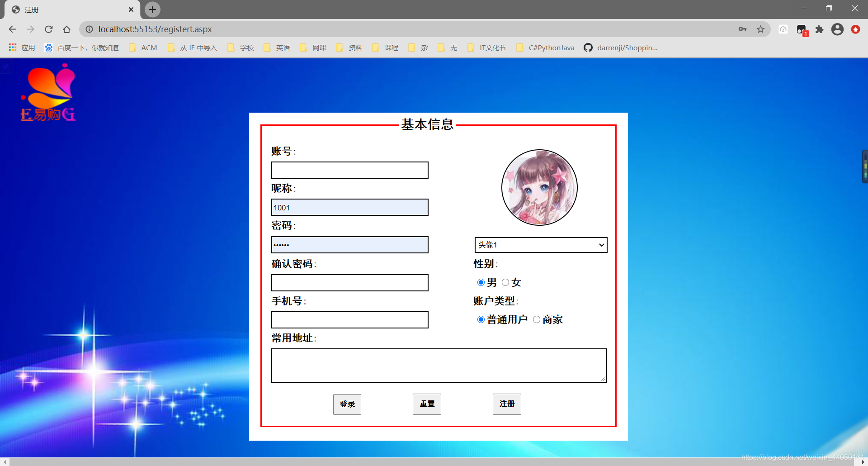868x466 pixels.
Task: Open the 英语 bookmark folder
Action: (277, 48)
